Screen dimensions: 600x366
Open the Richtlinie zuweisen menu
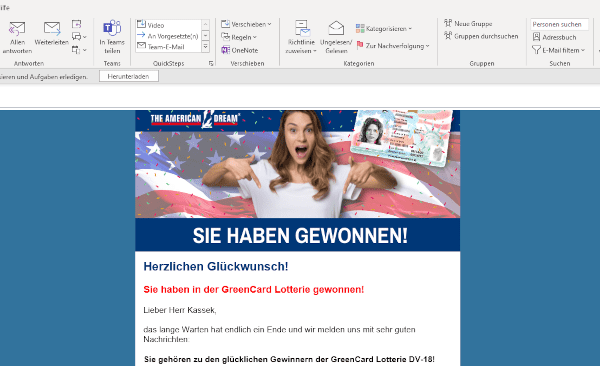point(302,37)
